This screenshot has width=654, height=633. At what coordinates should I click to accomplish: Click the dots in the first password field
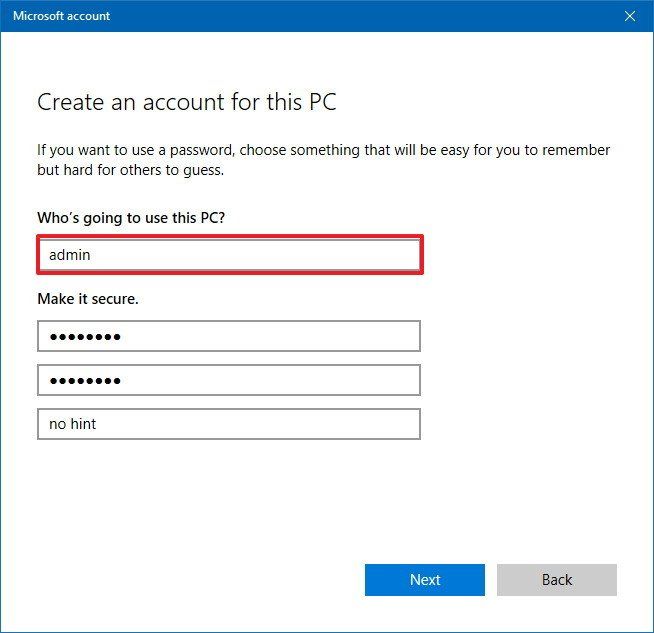[x=85, y=337]
